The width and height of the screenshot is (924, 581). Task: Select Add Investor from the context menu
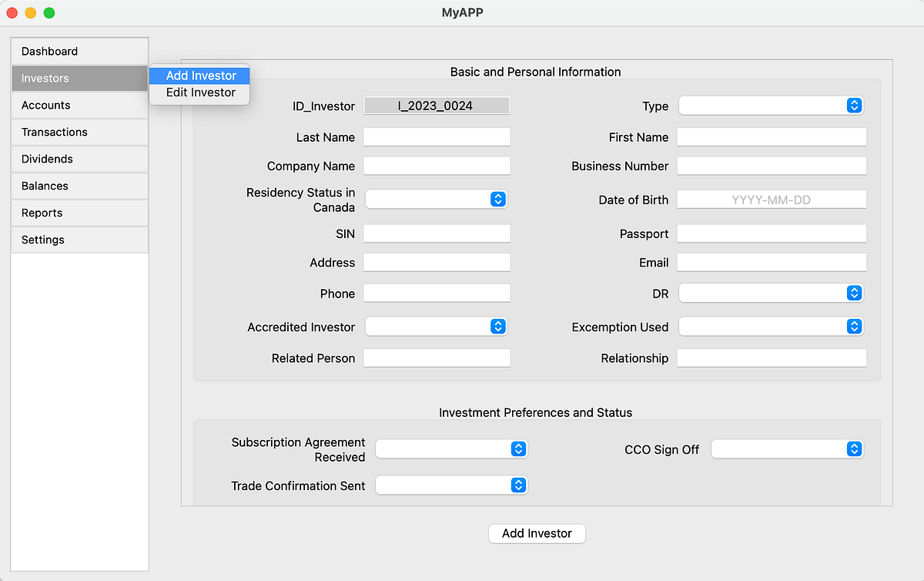pos(199,76)
